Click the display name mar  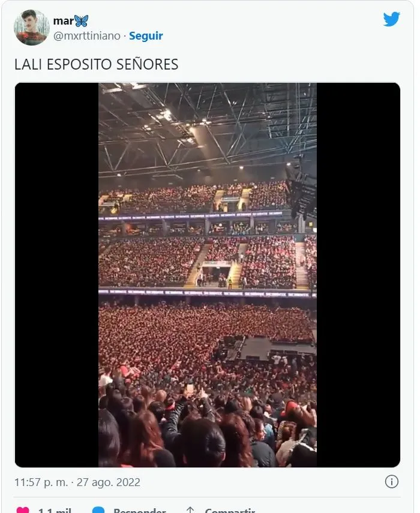pos(64,21)
